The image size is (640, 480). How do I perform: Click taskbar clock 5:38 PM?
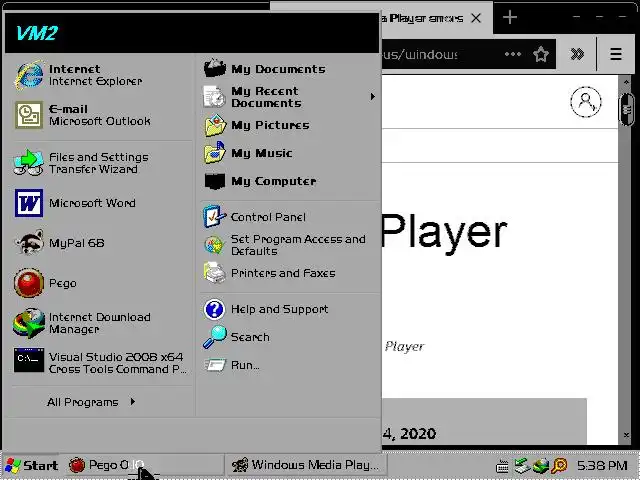(x=602, y=465)
